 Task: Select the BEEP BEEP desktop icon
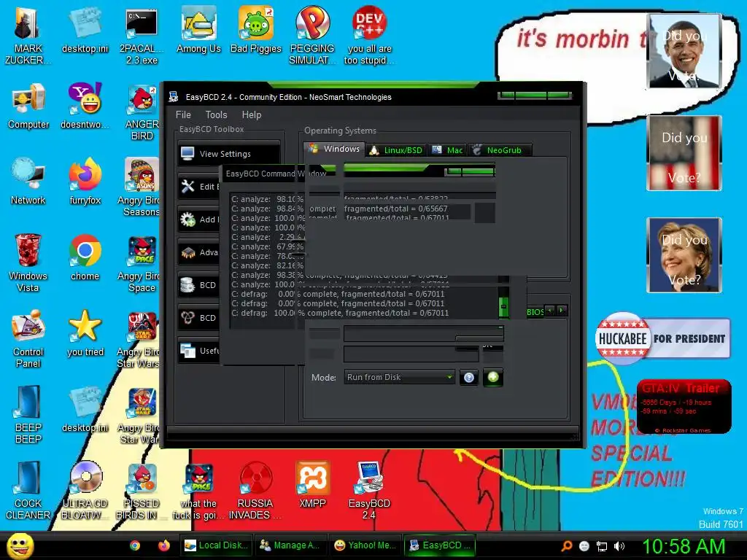coord(28,414)
